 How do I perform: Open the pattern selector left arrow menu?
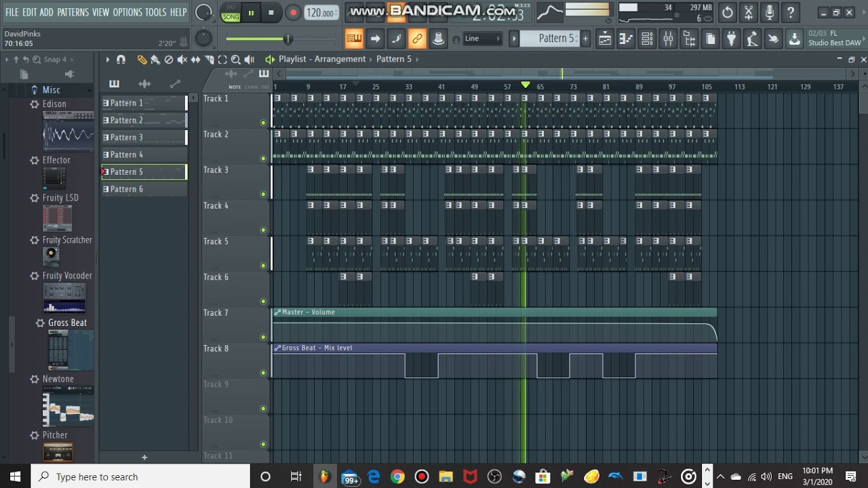point(514,39)
